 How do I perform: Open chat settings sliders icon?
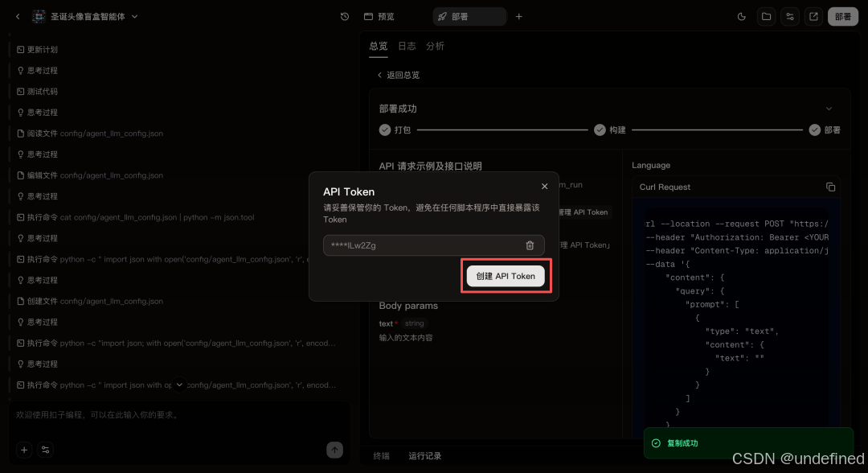click(x=45, y=450)
